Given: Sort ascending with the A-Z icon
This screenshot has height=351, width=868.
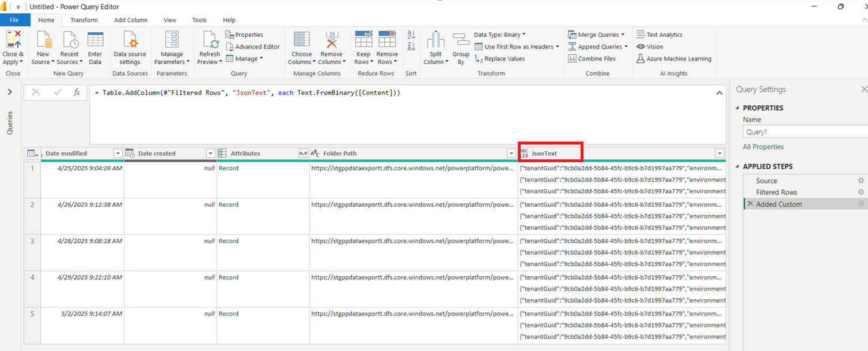Looking at the screenshot, I should pyautogui.click(x=411, y=35).
